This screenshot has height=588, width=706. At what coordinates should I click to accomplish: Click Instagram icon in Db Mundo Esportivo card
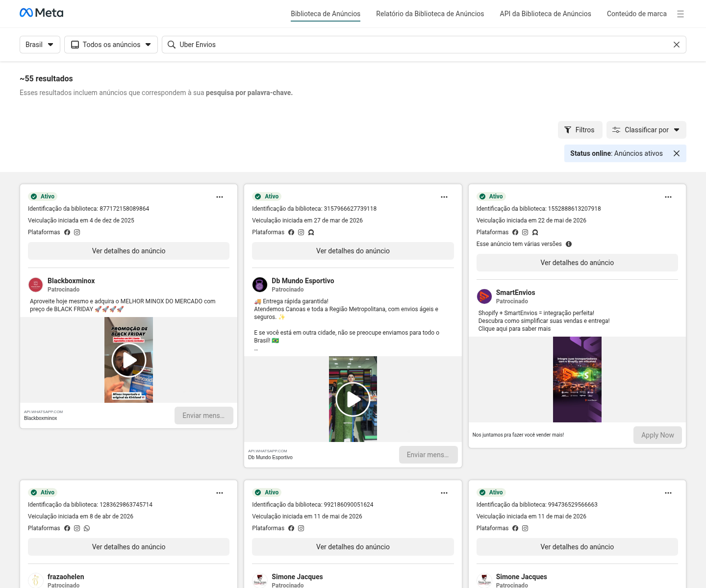pyautogui.click(x=301, y=232)
